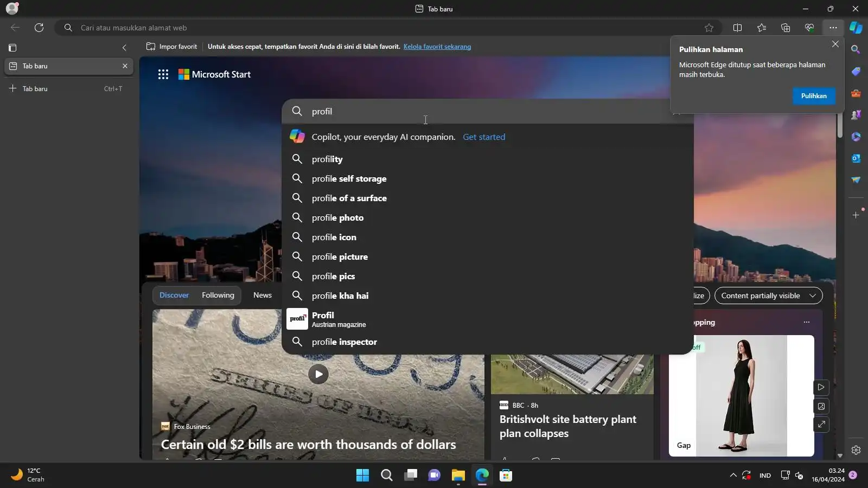
Task: Open Collections icon in the toolbar
Action: (786, 28)
